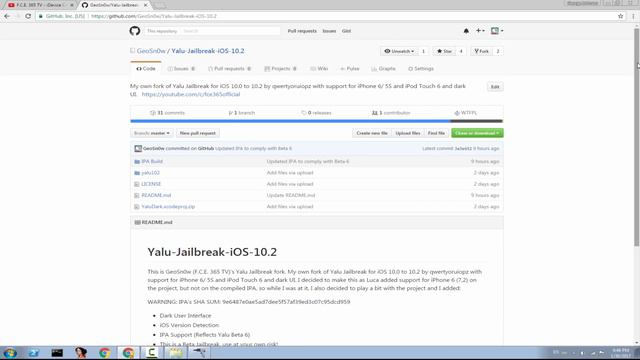
Task: Expand the green Clone or download dropdown
Action: coord(477,133)
